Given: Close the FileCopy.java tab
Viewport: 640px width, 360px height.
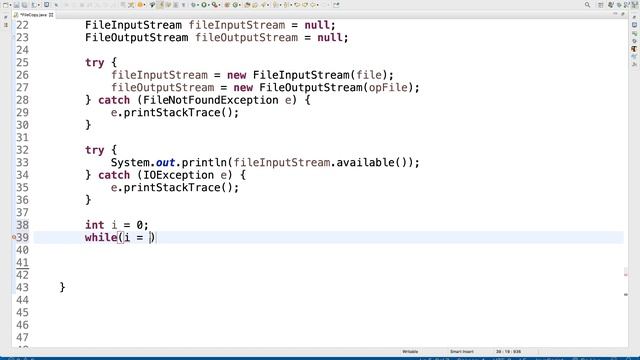Looking at the screenshot, I should coord(51,15).
